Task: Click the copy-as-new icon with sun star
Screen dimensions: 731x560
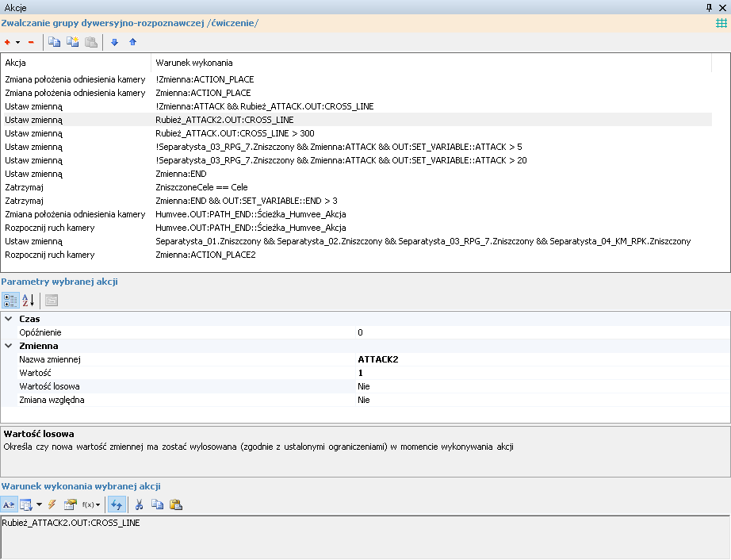Action: coord(72,42)
